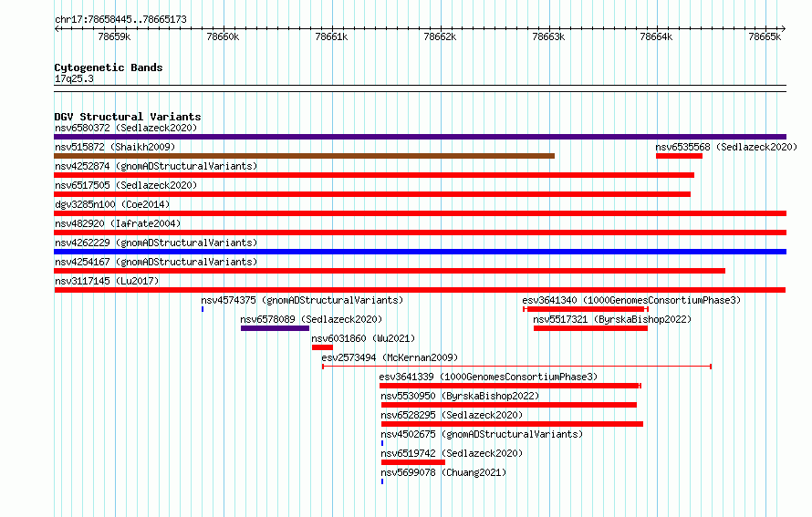812x517 pixels.
Task: Select the purple nsv6580372 variant bar
Action: pos(420,137)
